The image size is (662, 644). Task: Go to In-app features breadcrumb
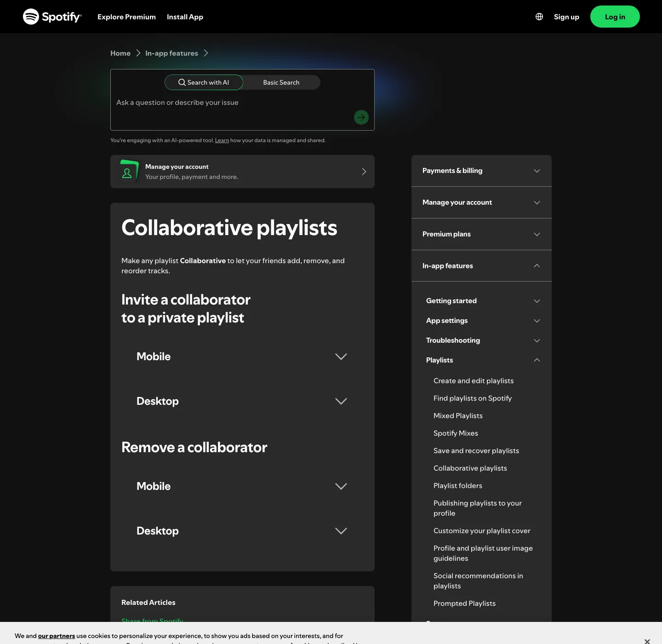[x=171, y=53]
